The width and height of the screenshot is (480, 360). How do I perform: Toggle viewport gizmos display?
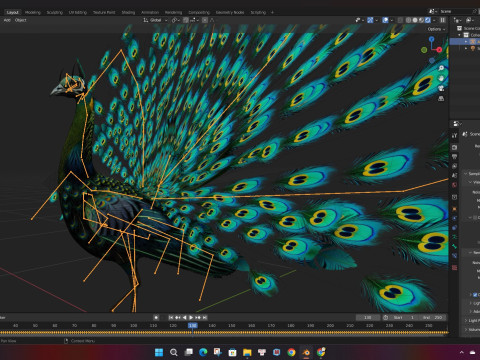pyautogui.click(x=370, y=20)
